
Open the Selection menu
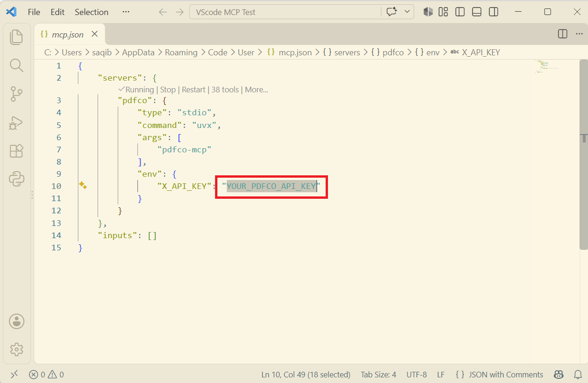point(91,12)
